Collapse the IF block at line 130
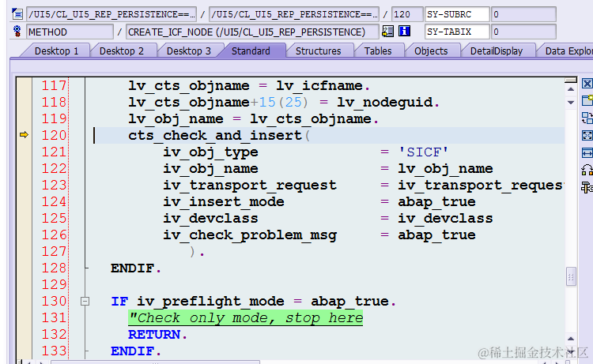Screen dimensions: 593x364 tap(85, 301)
